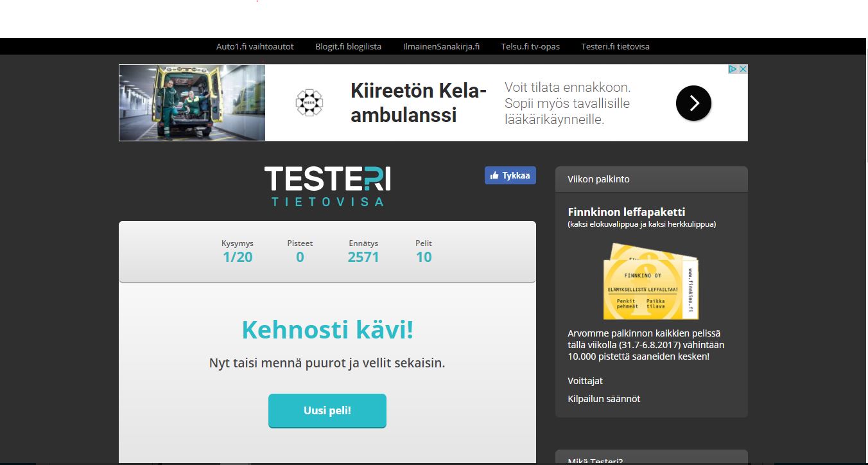The height and width of the screenshot is (465, 868).
Task: Click the Finnkinon leffapaketti title
Action: (x=627, y=212)
